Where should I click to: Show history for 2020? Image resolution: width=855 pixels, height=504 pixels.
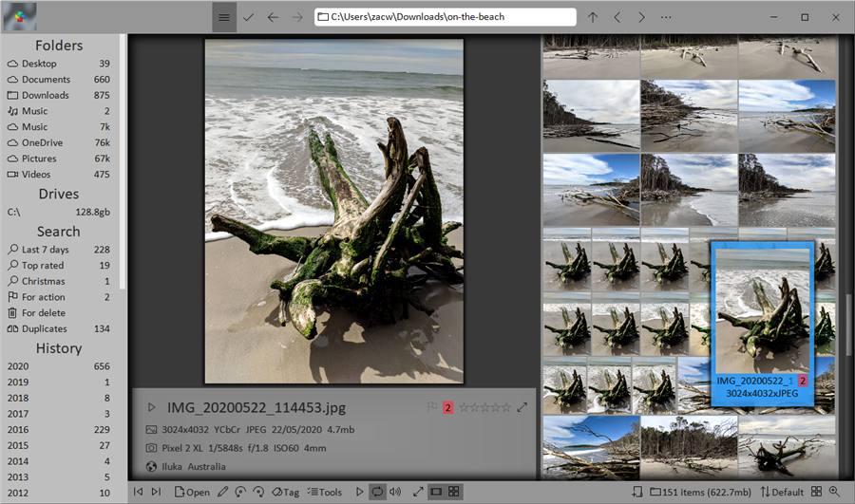[x=58, y=366]
